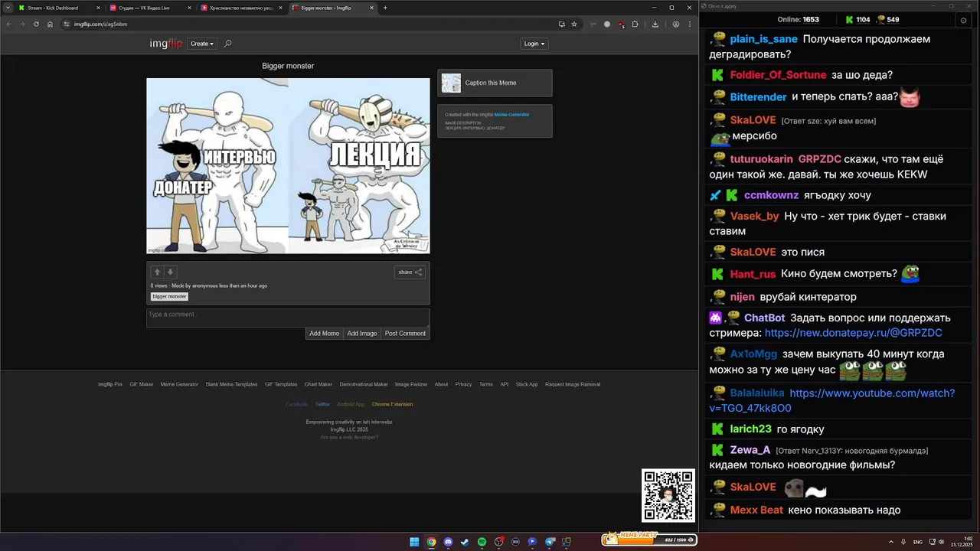Show hidden system tray icons
The image size is (980, 551).
[x=890, y=542]
